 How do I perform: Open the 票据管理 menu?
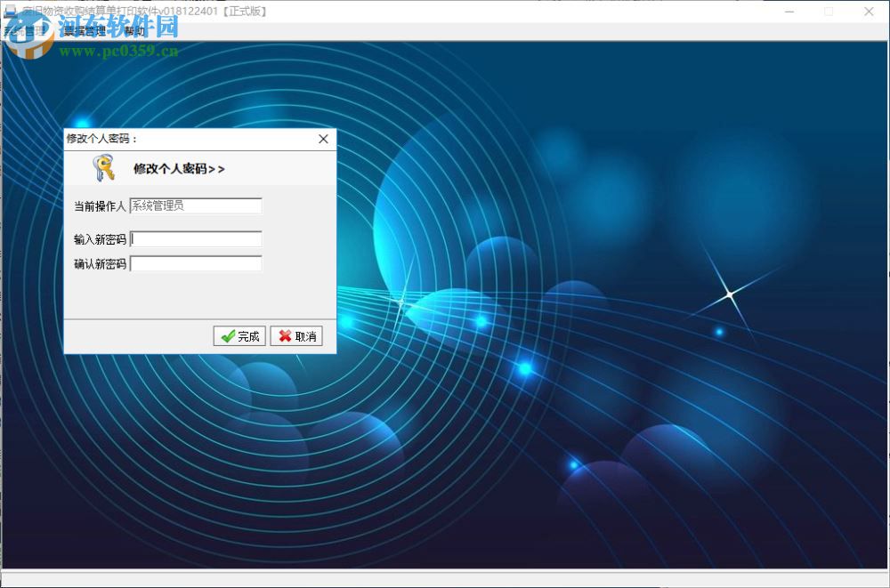85,31
